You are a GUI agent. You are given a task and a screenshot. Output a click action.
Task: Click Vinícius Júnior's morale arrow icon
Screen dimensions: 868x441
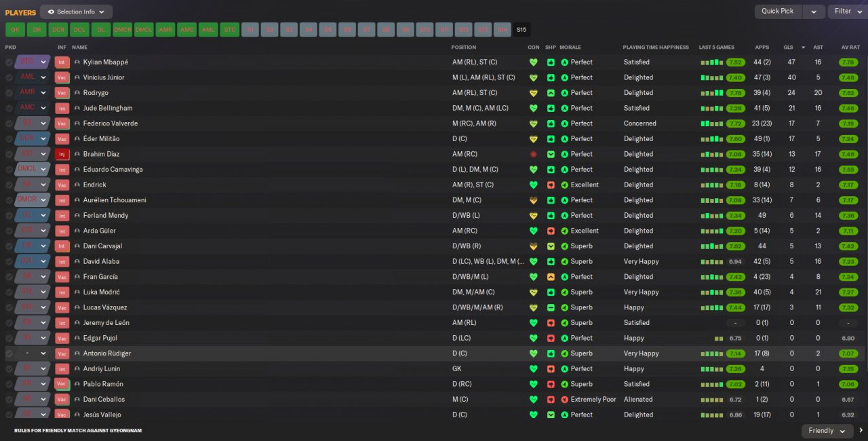pos(564,77)
